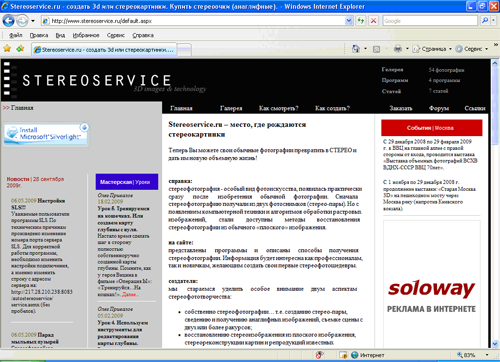The width and height of the screenshot is (500, 362).
Task: Click the Интернет zone globe icon
Action: (x=355, y=355)
